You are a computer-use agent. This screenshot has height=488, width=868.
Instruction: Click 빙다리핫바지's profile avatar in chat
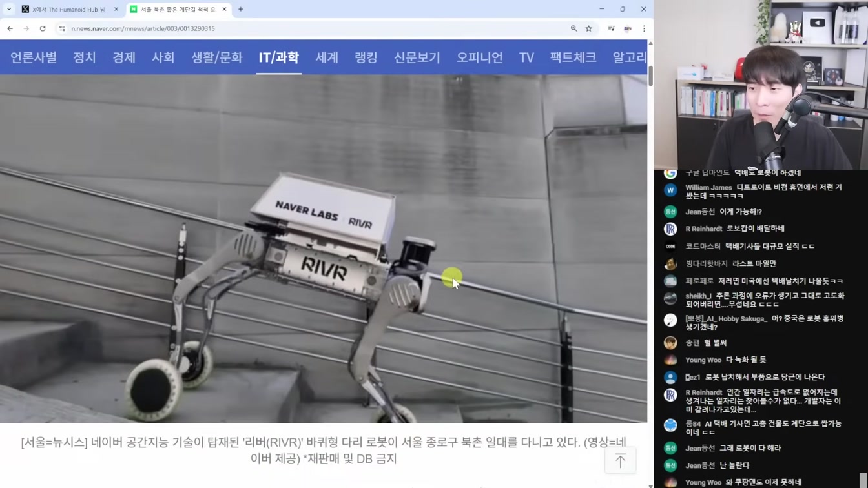670,263
